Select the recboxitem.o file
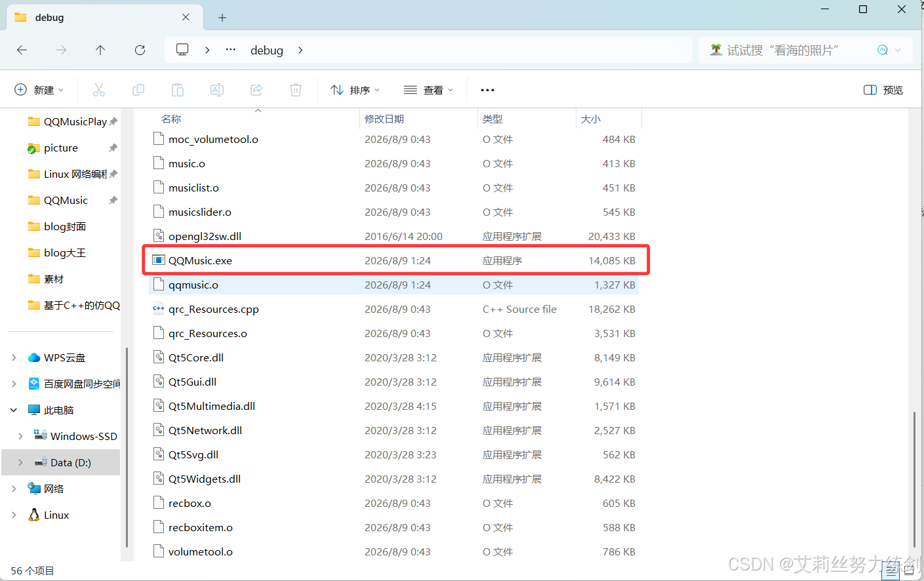This screenshot has height=581, width=924. tap(393, 527)
